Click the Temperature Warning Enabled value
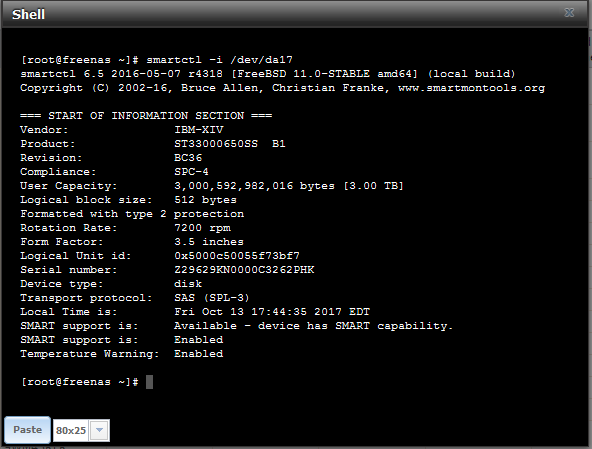The width and height of the screenshot is (592, 449). click(x=199, y=354)
